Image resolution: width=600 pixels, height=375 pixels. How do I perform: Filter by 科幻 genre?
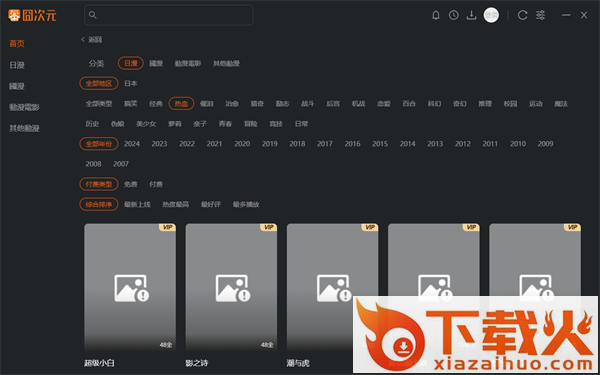(x=434, y=104)
